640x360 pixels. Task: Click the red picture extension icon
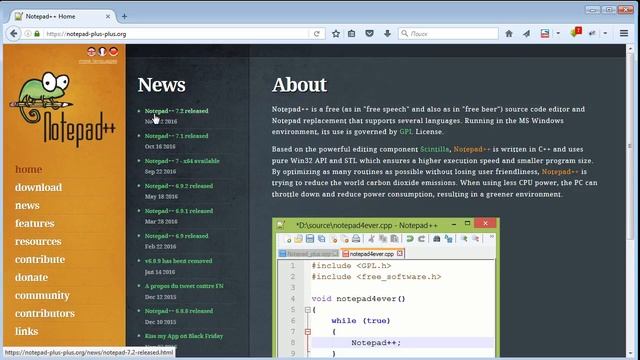click(544, 34)
